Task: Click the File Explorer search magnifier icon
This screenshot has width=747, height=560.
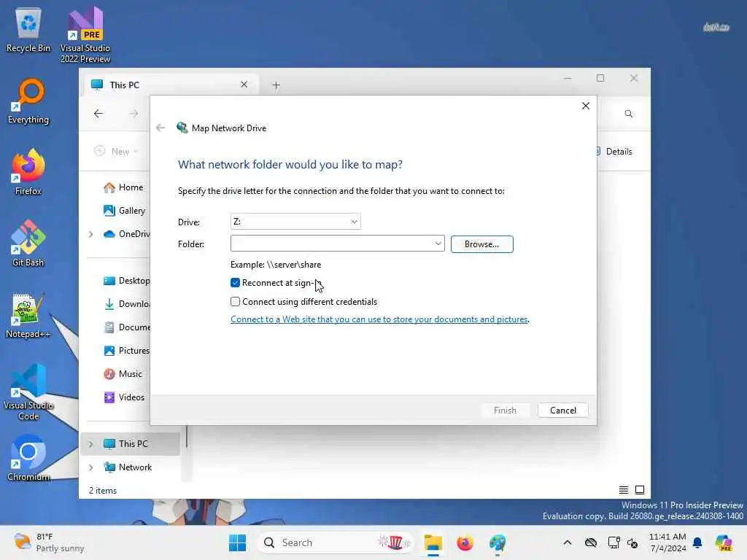Action: click(x=629, y=114)
